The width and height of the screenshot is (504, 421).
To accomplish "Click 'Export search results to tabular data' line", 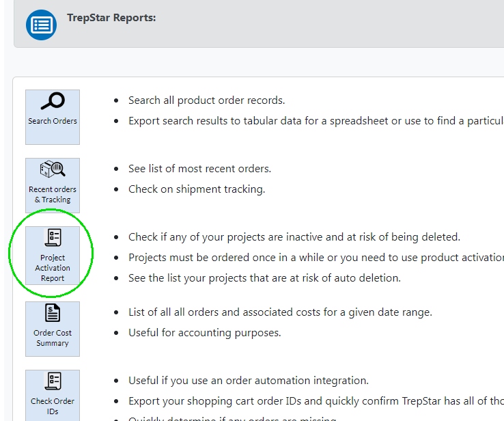I will [316, 121].
